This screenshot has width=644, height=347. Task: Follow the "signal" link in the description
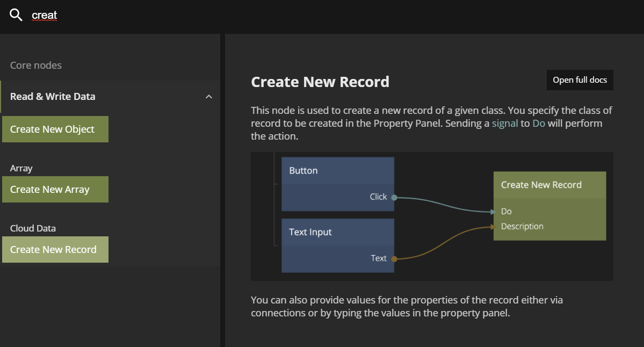504,124
